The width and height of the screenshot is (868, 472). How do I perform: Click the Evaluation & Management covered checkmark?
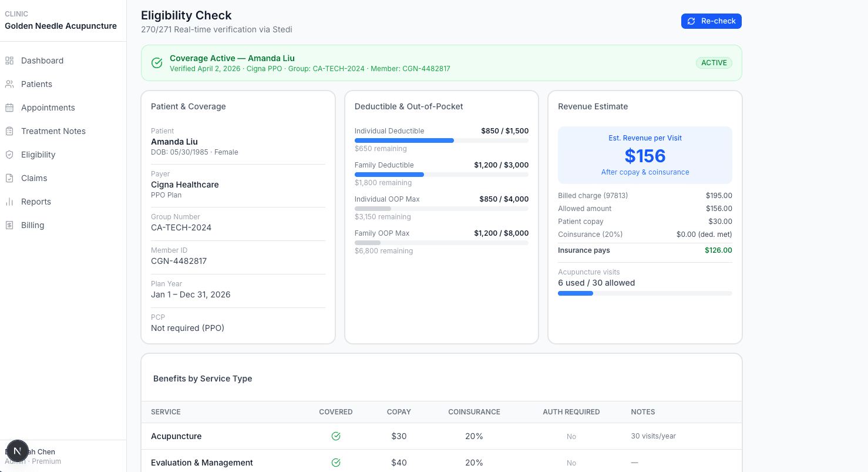tap(336, 463)
